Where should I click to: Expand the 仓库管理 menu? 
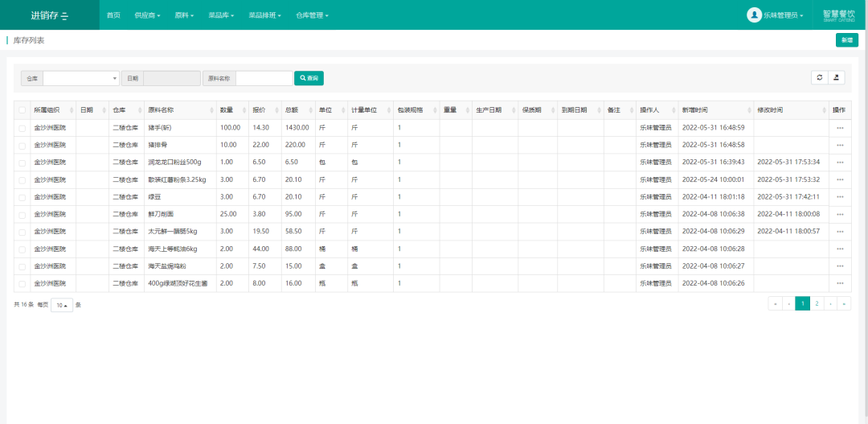coord(312,15)
